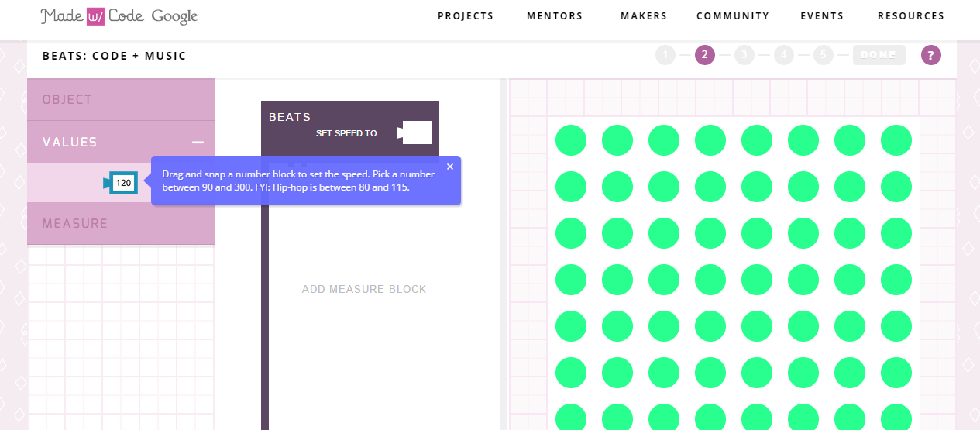Go to step 1 circle
Viewport: 980px width, 430px height.
coord(665,55)
